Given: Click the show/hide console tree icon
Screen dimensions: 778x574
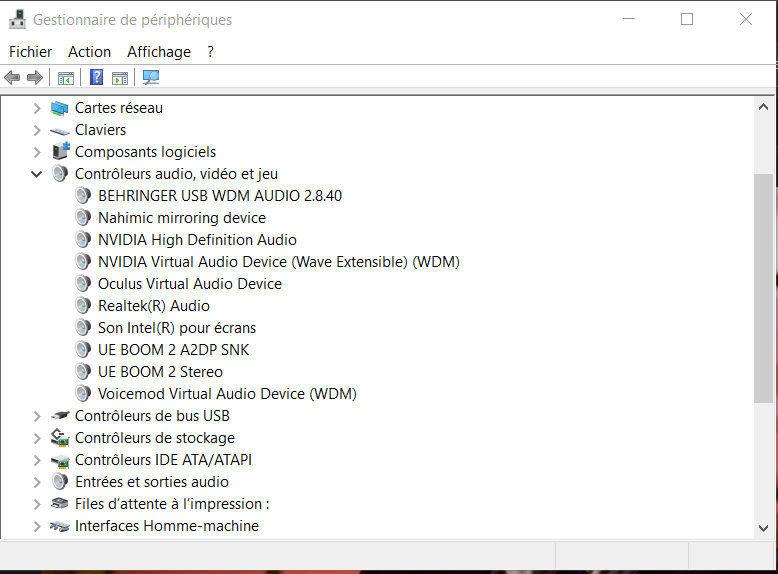Looking at the screenshot, I should pos(65,78).
